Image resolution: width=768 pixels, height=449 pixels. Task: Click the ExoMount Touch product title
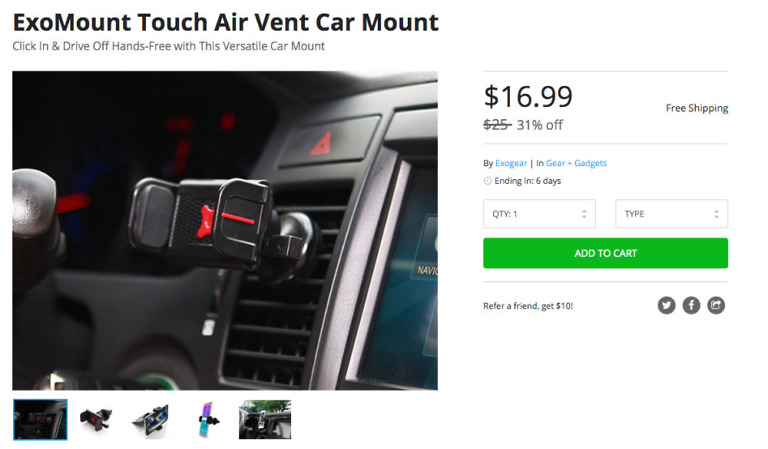(226, 23)
